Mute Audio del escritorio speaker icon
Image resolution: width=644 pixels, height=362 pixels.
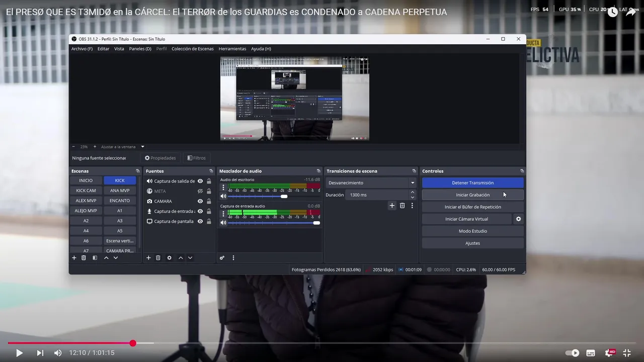[x=223, y=196]
